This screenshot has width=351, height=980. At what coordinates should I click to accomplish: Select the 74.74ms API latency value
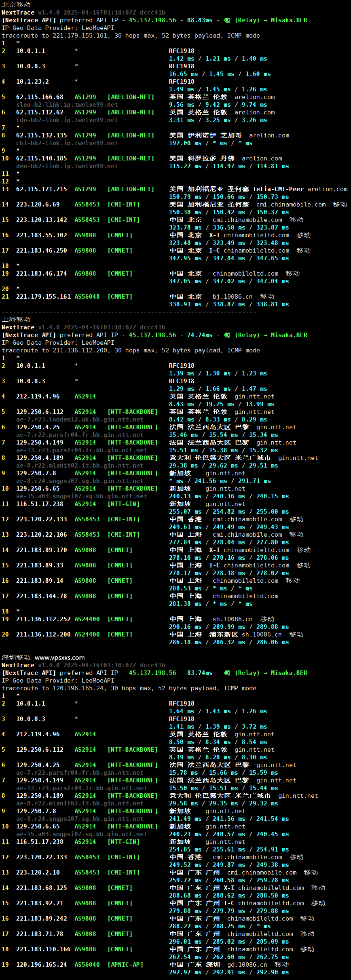pyautogui.click(x=200, y=335)
